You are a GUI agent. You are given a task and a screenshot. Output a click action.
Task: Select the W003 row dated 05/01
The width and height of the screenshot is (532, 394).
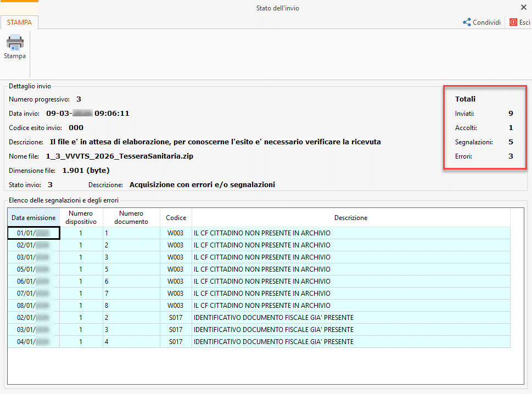(x=259, y=269)
